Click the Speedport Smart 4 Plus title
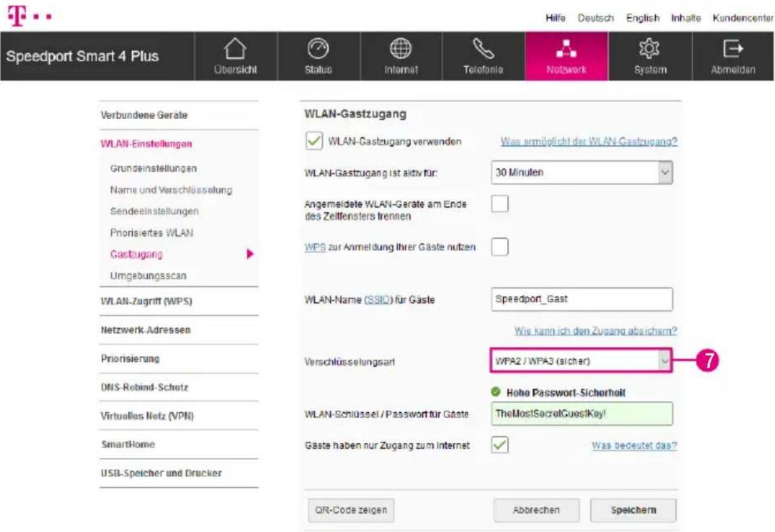The height and width of the screenshot is (532, 775). (83, 56)
